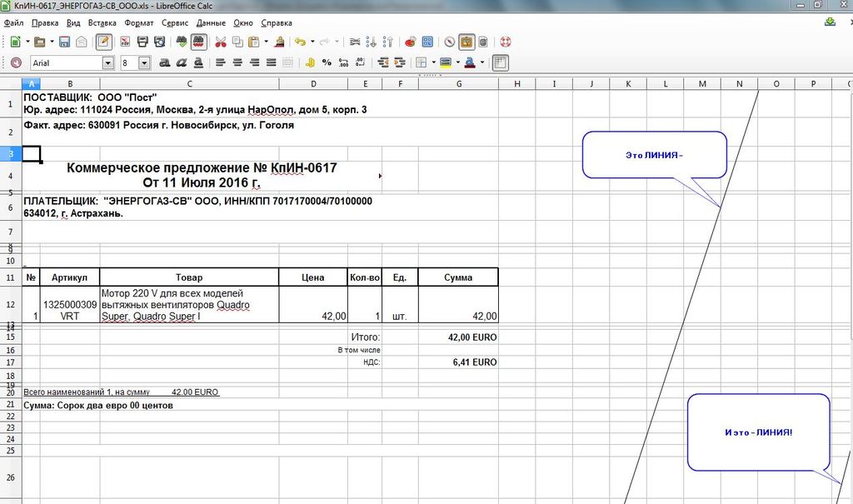Toggle Underline formatting
Screen dimensions: 853x504
tap(198, 62)
